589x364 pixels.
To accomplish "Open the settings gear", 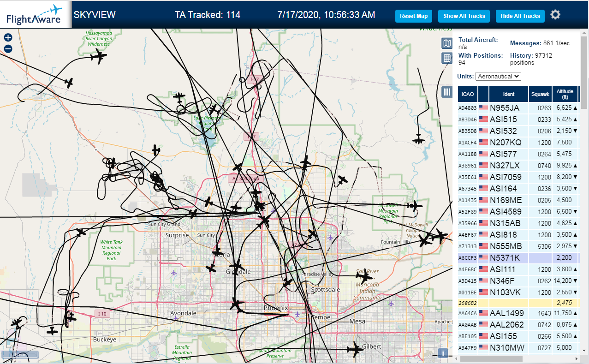I will [x=555, y=15].
